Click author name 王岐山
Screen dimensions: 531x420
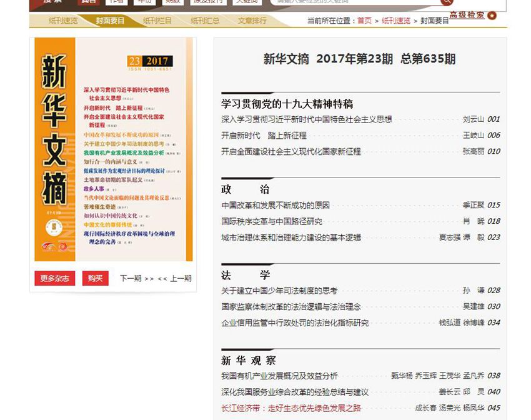click(x=474, y=136)
